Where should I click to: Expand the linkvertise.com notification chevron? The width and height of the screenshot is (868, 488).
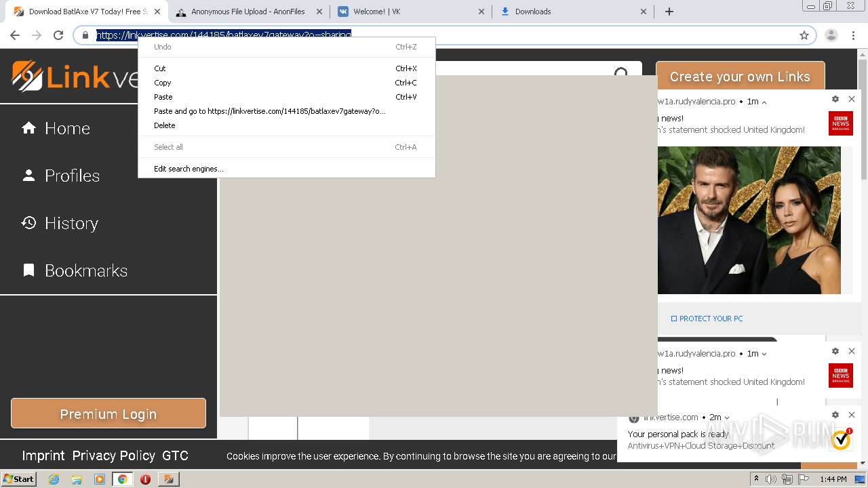[x=726, y=418]
